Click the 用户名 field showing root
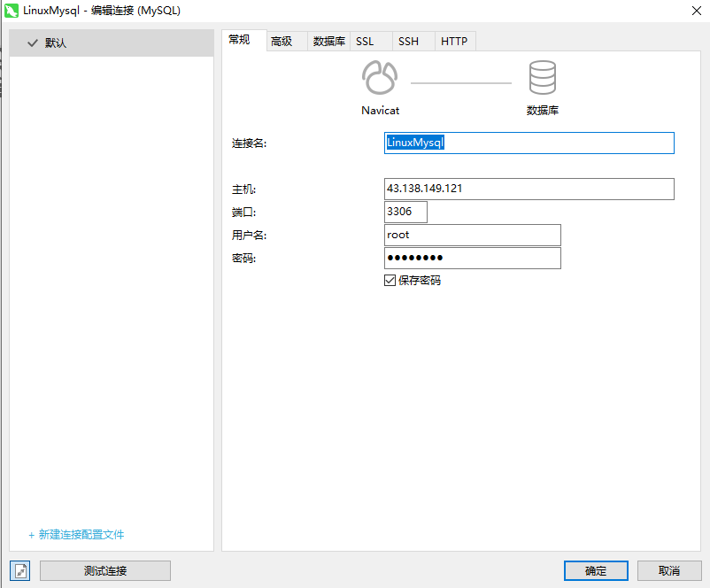The height and width of the screenshot is (588, 710). click(472, 235)
